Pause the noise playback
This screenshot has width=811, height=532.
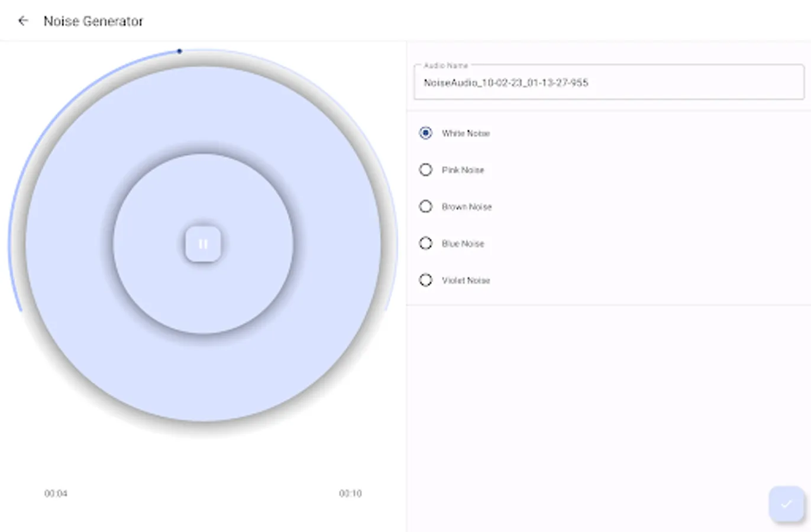click(x=203, y=244)
